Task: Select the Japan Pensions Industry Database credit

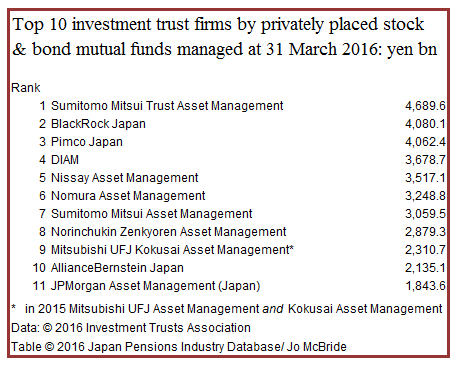Action: 179,347
